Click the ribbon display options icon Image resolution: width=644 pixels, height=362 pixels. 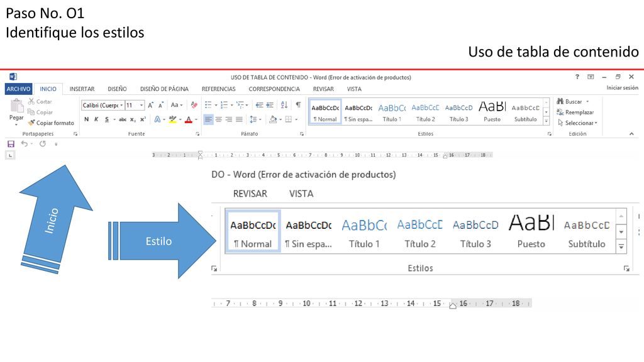coord(591,77)
